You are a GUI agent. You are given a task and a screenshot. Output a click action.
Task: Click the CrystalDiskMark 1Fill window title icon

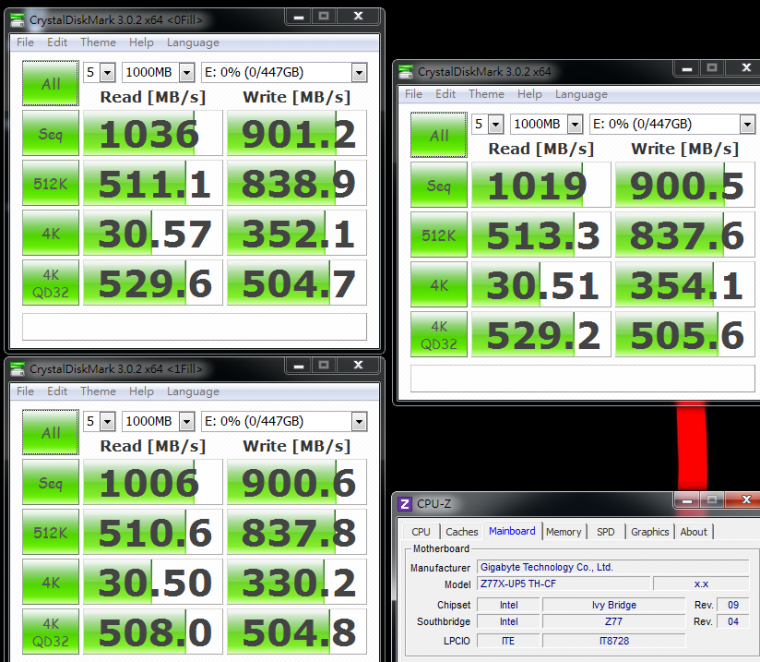click(17, 369)
